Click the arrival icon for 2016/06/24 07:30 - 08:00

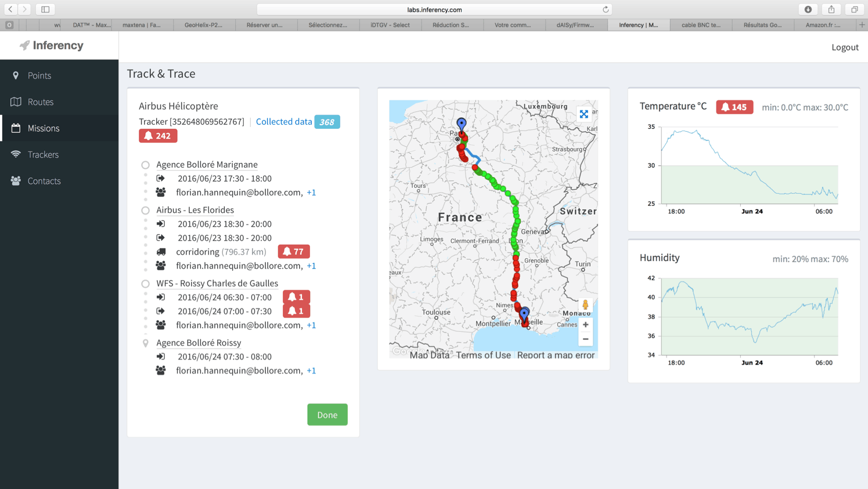[161, 357]
